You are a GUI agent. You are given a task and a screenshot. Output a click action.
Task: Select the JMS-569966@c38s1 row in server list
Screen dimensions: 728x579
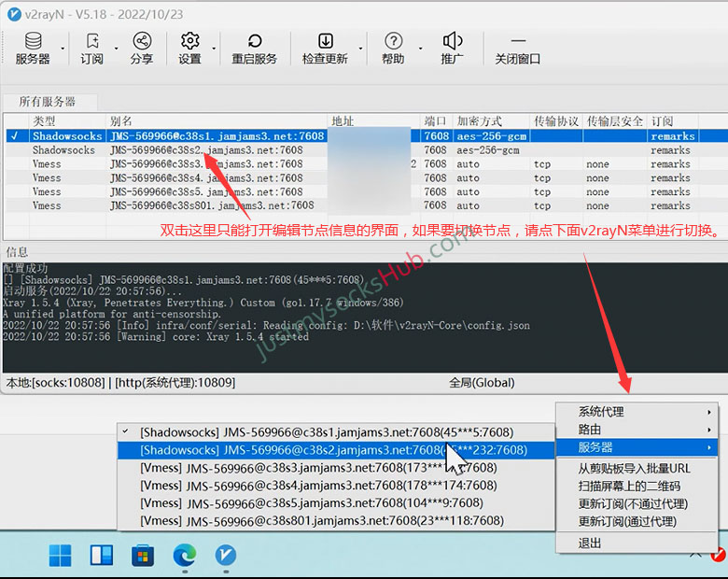tap(367, 136)
